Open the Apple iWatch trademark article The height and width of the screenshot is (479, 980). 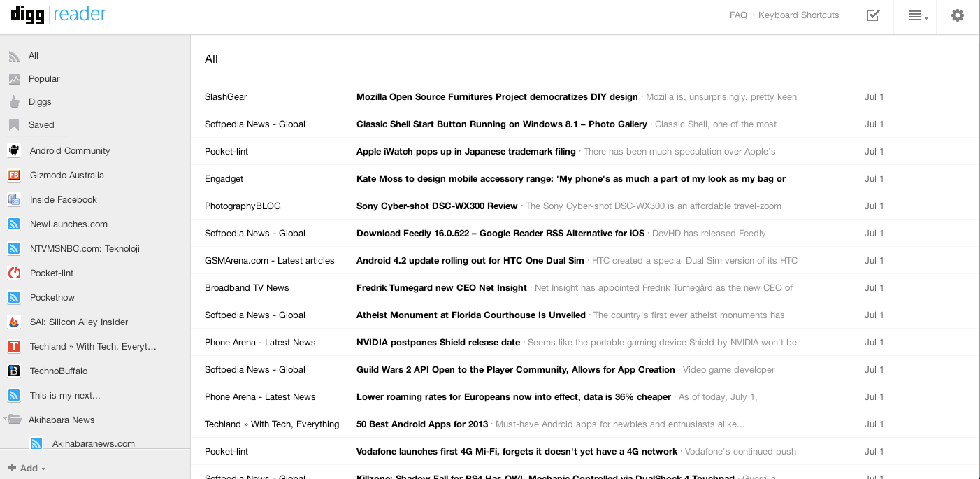[466, 152]
